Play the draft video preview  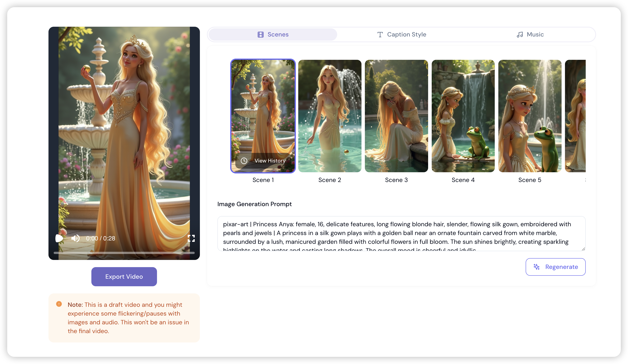click(x=59, y=238)
